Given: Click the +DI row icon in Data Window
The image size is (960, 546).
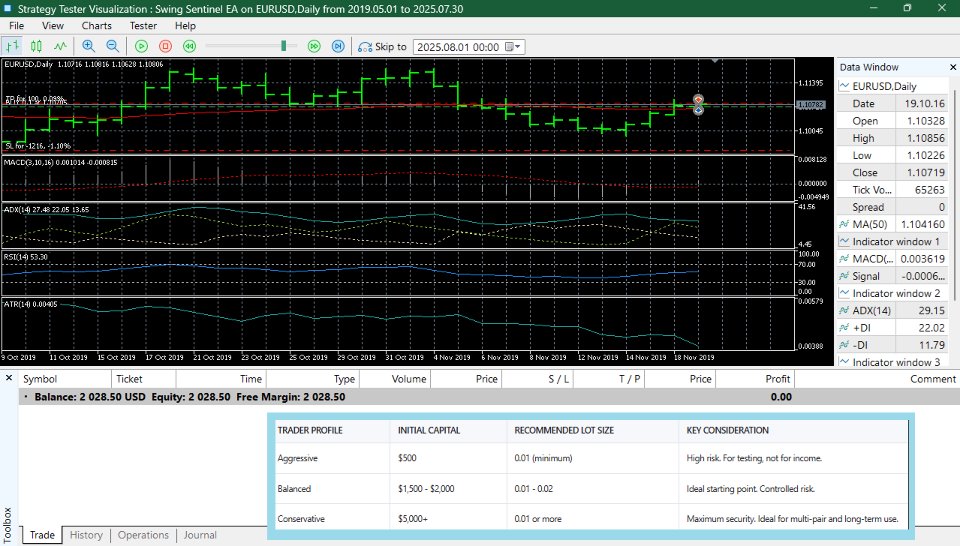Looking at the screenshot, I should click(844, 327).
